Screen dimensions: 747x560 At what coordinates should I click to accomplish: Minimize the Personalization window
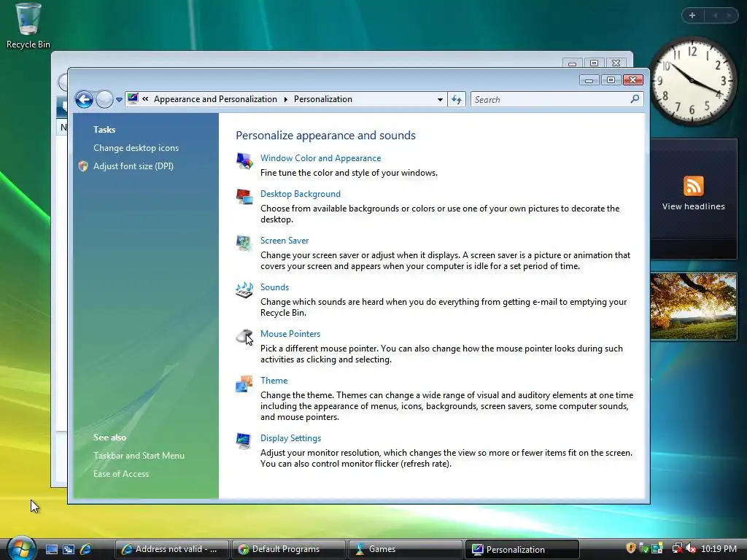589,80
